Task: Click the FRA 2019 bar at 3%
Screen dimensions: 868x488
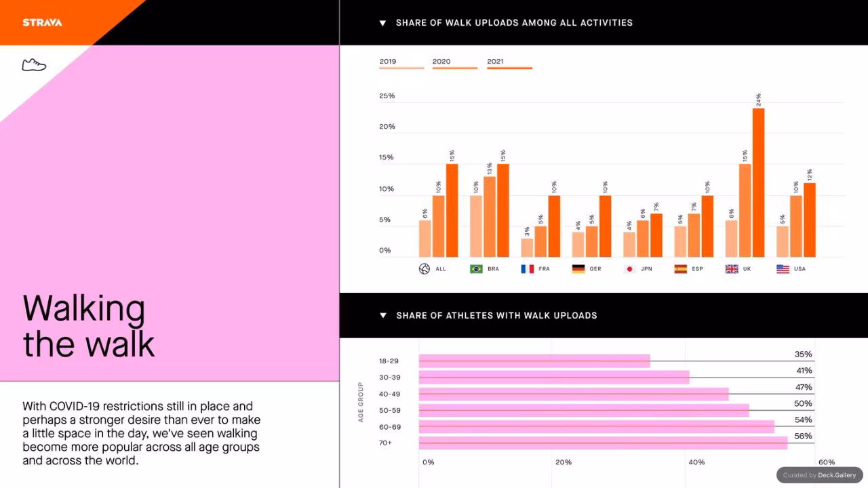Action: [x=527, y=248]
